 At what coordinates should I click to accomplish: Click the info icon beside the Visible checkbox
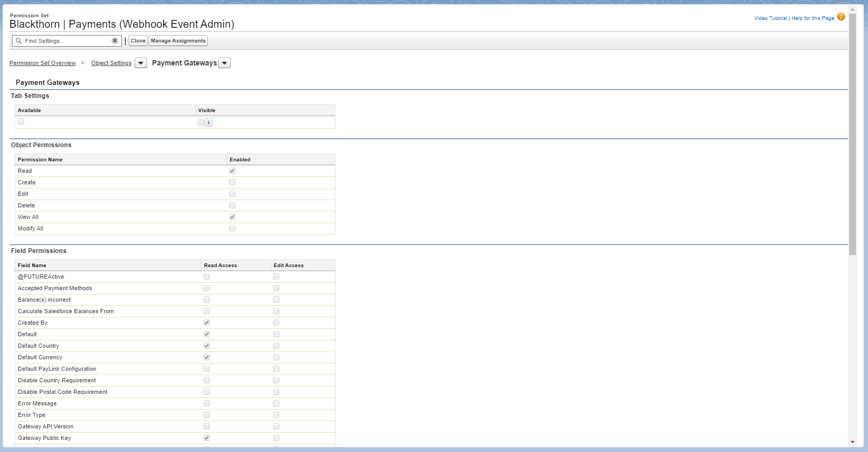(209, 123)
